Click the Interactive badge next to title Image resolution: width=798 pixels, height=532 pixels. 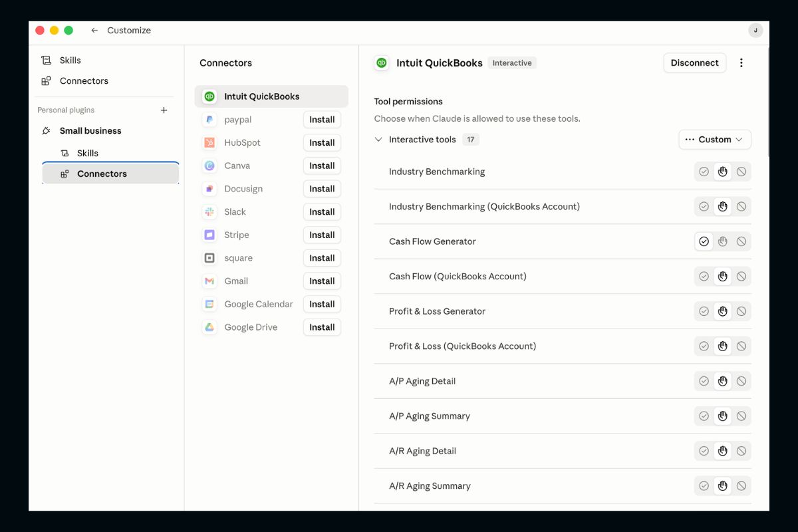[x=512, y=63]
